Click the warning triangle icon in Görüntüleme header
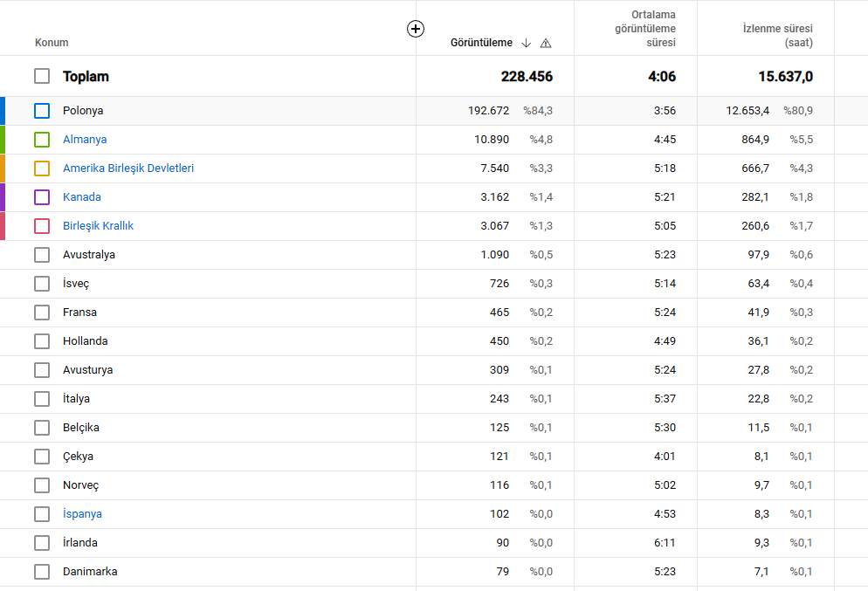Image resolution: width=868 pixels, height=591 pixels. 546,43
